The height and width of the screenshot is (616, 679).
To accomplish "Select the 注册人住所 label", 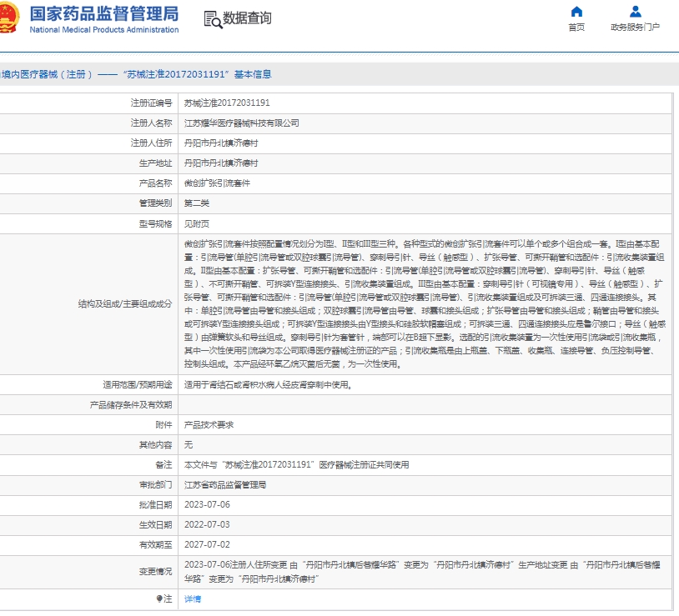I will (152, 143).
